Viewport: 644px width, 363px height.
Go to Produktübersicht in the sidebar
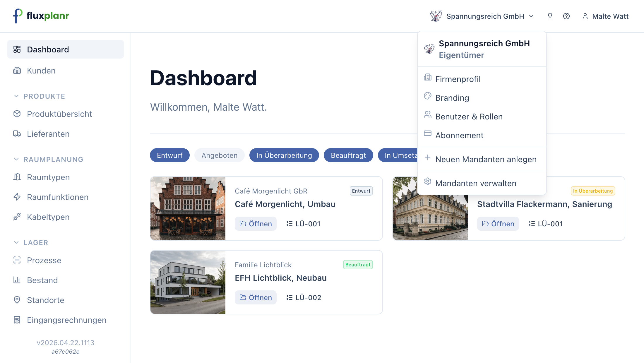point(66,114)
